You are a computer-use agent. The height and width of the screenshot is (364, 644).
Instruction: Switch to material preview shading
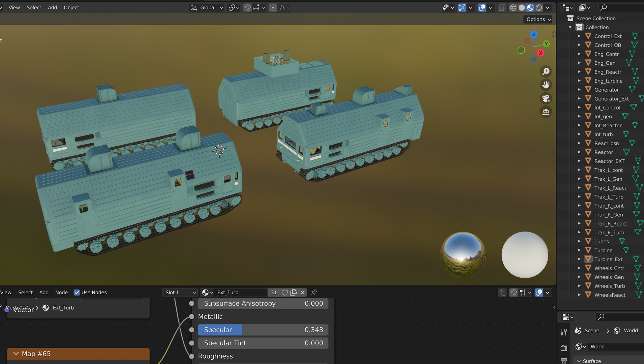530,7
